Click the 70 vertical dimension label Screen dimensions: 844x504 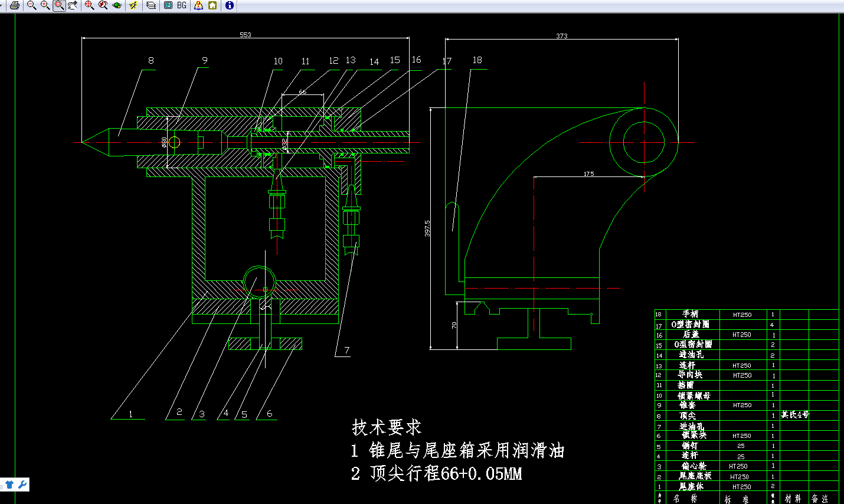[x=454, y=325]
